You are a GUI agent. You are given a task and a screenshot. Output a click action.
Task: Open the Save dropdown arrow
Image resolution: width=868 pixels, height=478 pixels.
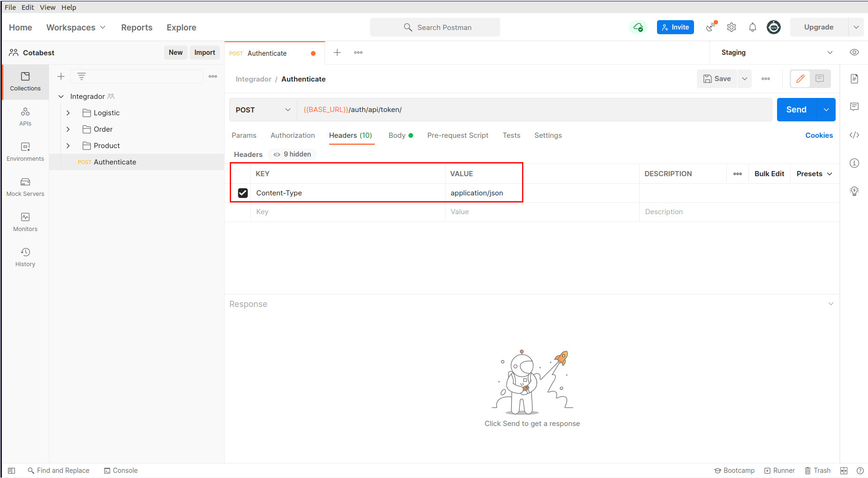pyautogui.click(x=745, y=79)
